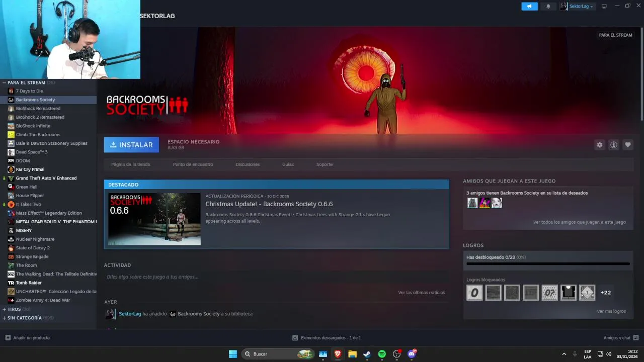The image size is (644, 362).
Task: Toggle favorite heart icon for Backrooms Society
Action: click(627, 145)
